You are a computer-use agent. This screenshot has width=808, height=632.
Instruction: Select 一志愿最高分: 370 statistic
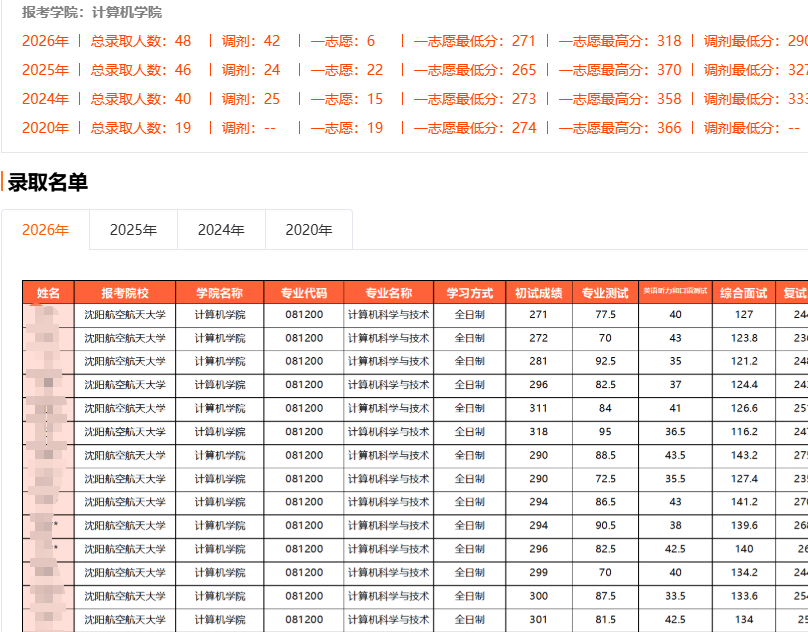(x=620, y=70)
